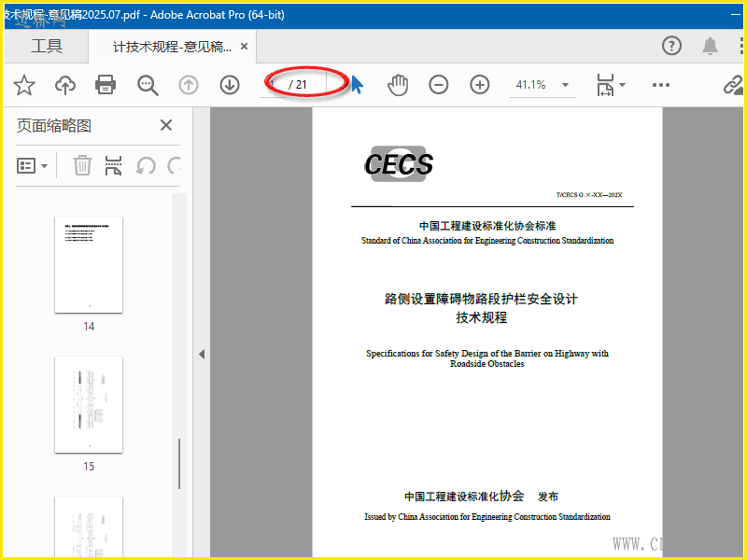Click the share link icon
747x560 pixels.
point(733,85)
